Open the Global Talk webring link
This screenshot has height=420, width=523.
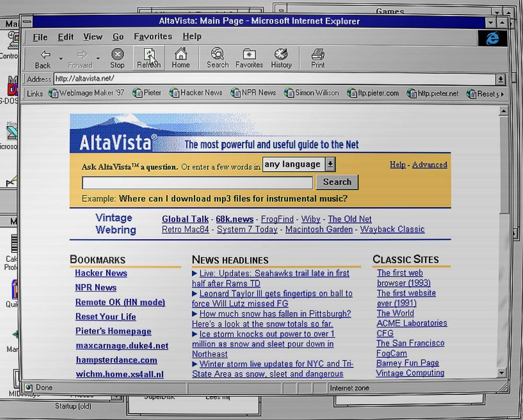[185, 219]
